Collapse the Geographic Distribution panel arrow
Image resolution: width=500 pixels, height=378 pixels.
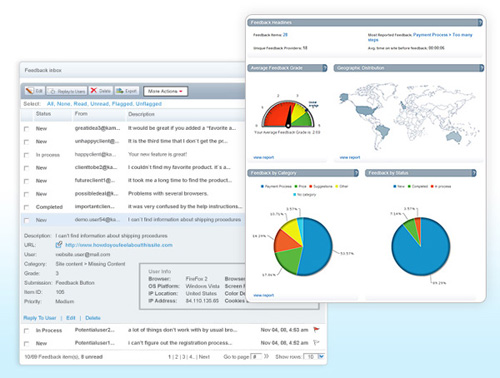pos(482,68)
